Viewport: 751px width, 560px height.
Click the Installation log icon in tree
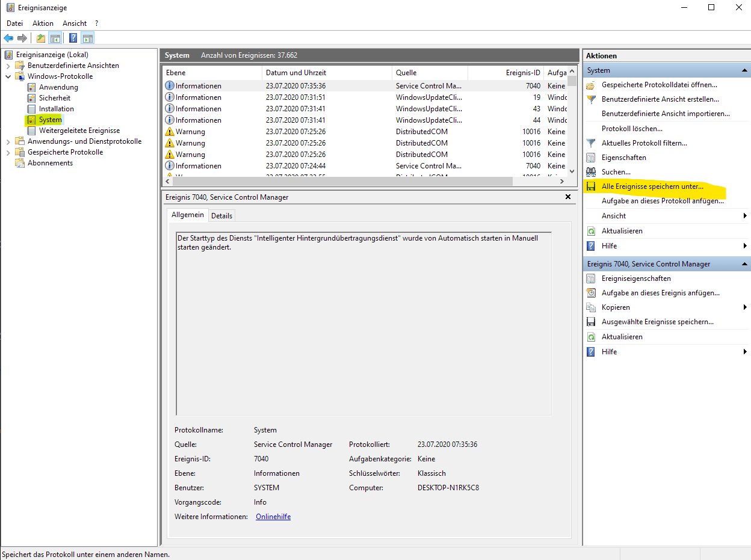pos(32,109)
